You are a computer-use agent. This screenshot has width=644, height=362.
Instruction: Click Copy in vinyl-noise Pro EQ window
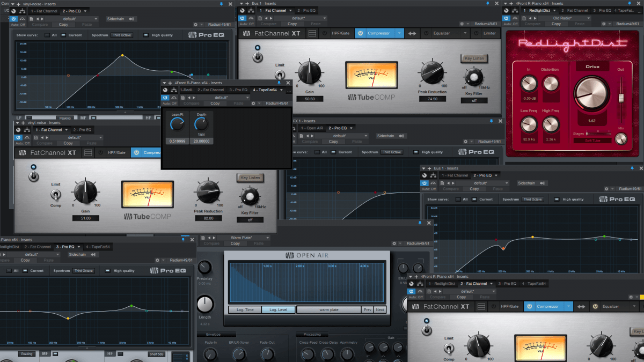[x=63, y=24]
